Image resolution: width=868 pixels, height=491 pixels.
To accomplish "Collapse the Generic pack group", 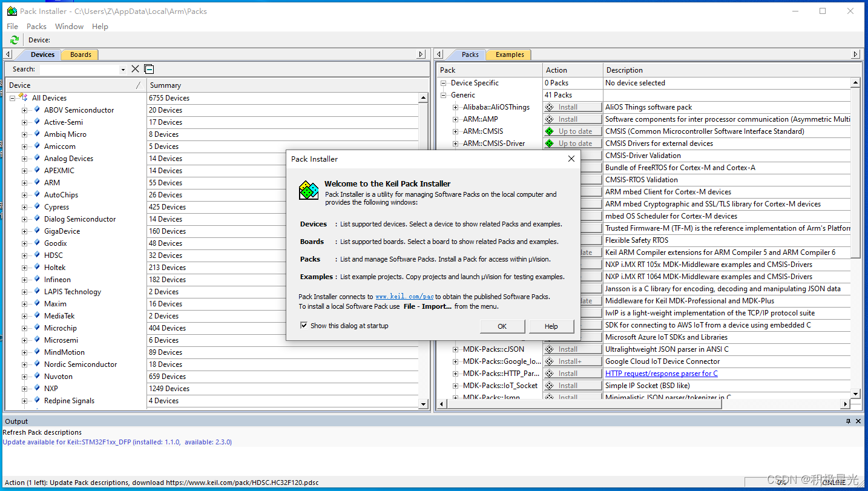I will point(444,95).
